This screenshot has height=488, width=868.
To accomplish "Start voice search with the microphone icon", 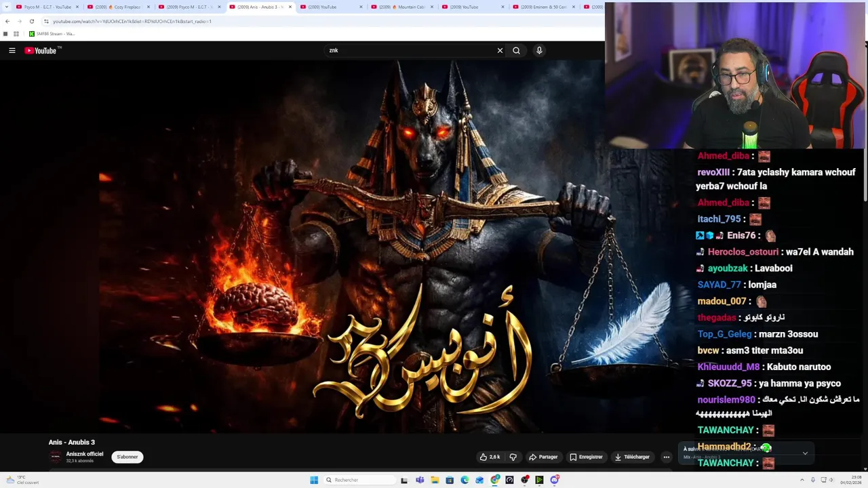I will [539, 50].
